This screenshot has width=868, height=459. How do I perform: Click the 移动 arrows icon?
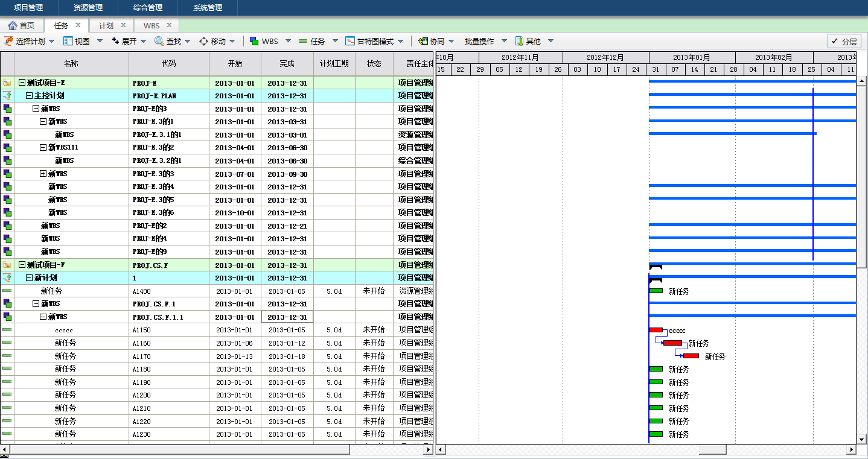[x=204, y=41]
